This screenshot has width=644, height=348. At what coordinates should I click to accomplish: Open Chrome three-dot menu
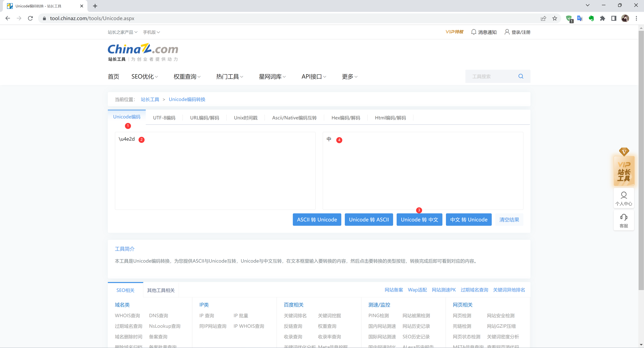point(636,18)
